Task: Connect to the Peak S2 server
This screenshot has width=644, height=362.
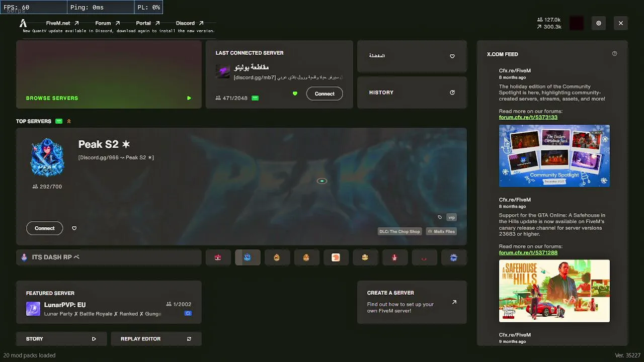Action: pos(44,228)
